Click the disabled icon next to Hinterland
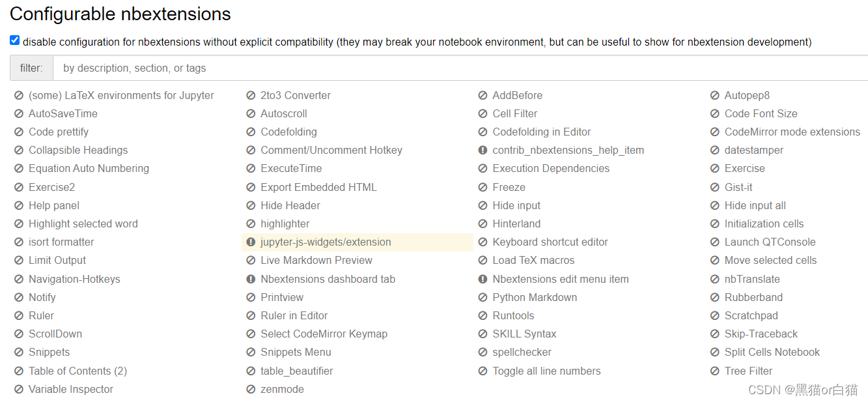The width and height of the screenshot is (868, 402). click(x=483, y=224)
